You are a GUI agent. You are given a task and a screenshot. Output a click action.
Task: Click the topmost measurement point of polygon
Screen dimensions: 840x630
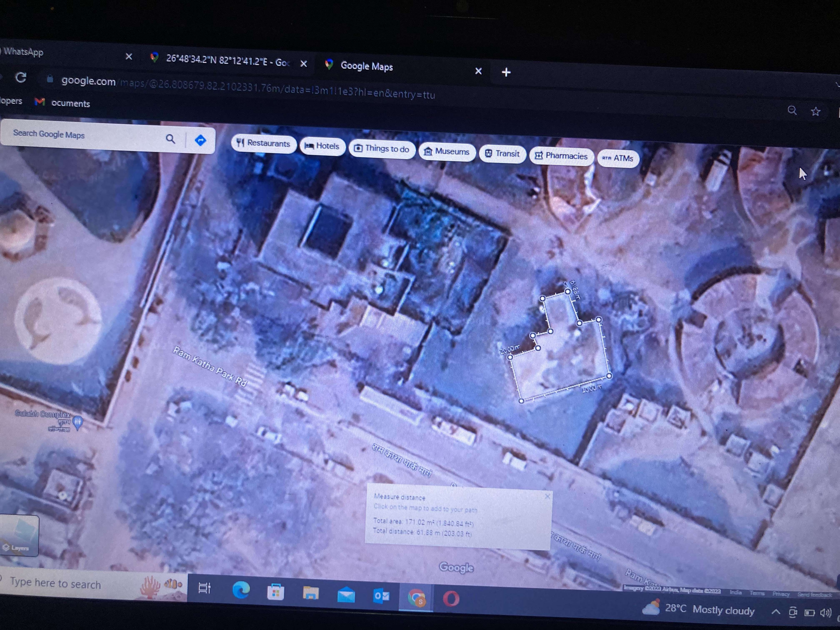567,291
